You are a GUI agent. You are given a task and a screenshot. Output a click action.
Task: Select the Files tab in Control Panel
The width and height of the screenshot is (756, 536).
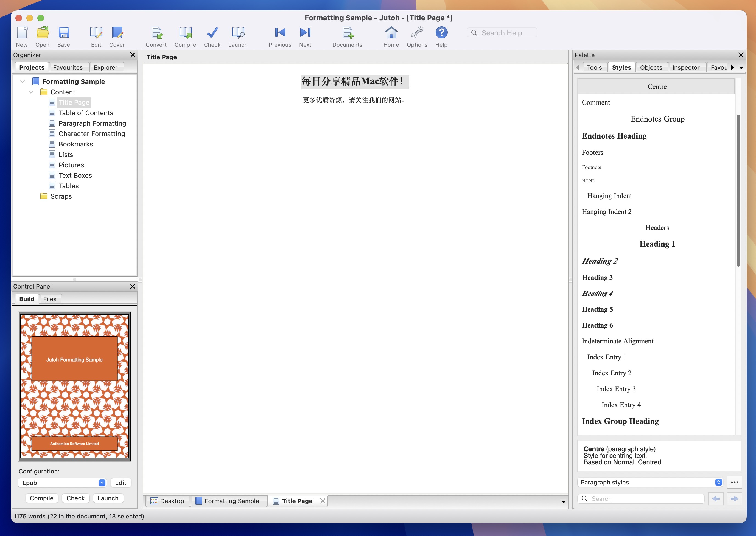50,299
